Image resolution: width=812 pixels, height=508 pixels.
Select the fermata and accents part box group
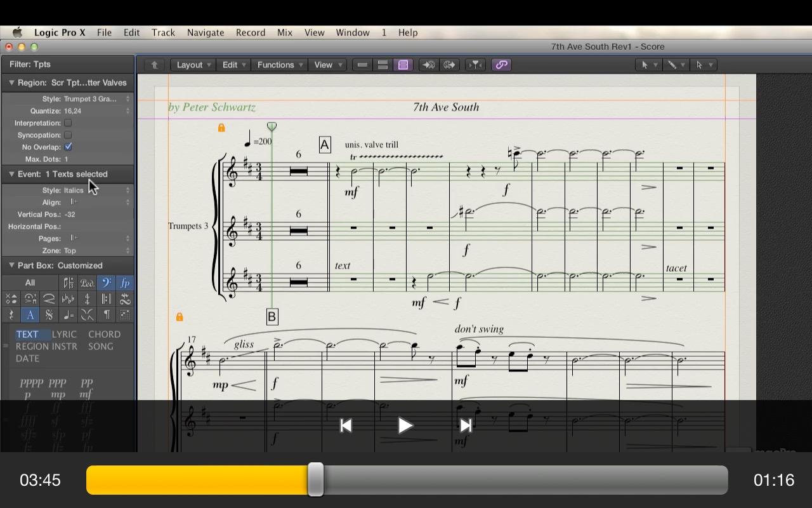click(30, 298)
